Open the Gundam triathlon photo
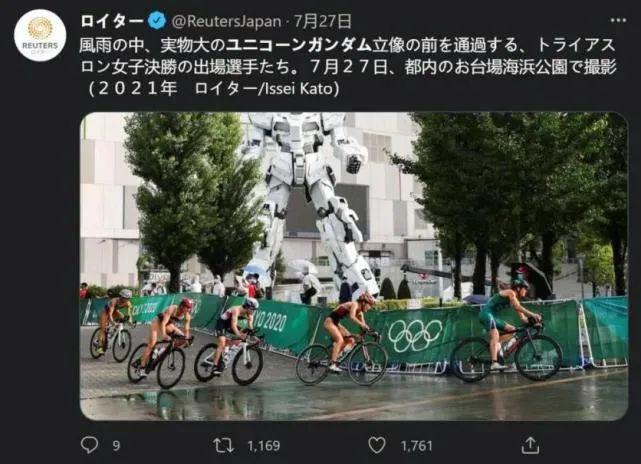This screenshot has width=641, height=464. pos(354,266)
